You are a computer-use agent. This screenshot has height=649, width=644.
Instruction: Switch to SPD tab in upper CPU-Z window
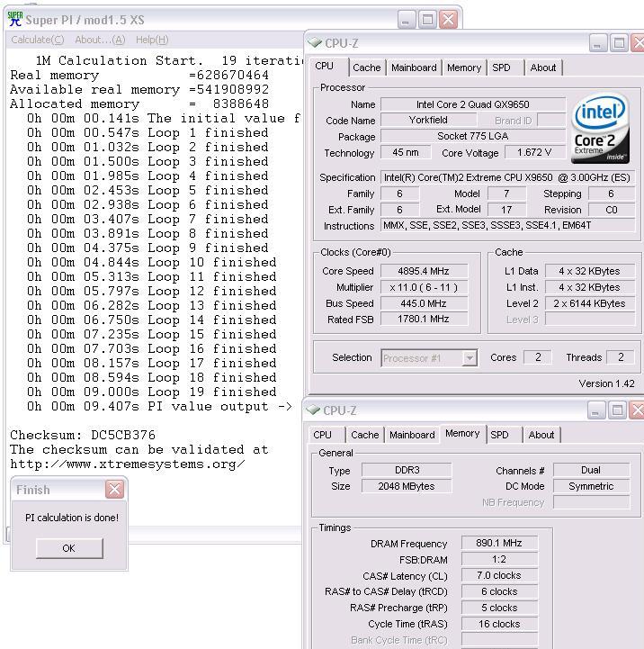[505, 68]
